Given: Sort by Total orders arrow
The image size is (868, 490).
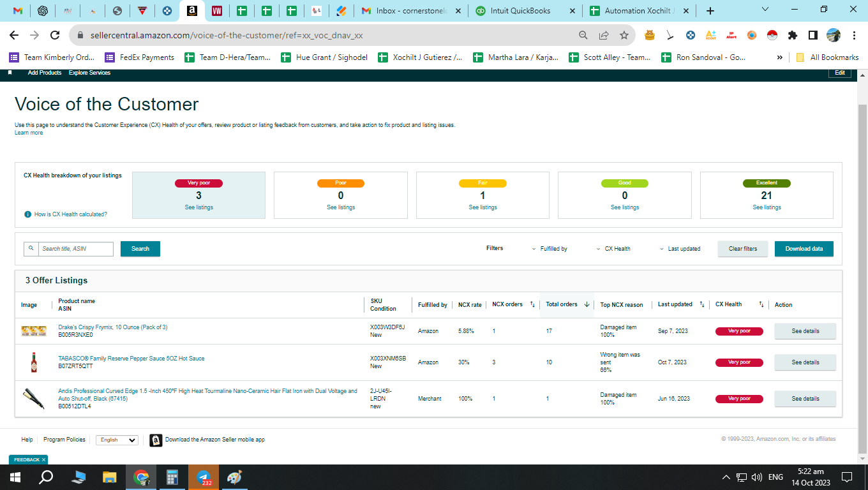Looking at the screenshot, I should (x=587, y=304).
